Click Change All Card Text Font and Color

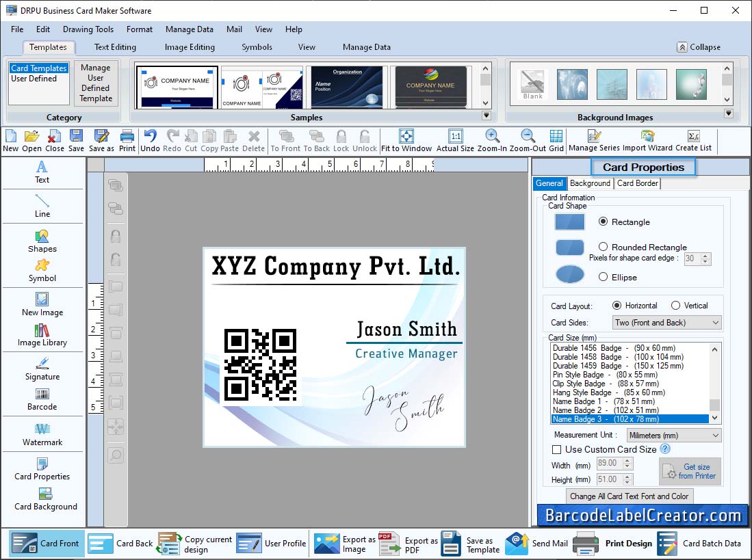[x=629, y=496]
